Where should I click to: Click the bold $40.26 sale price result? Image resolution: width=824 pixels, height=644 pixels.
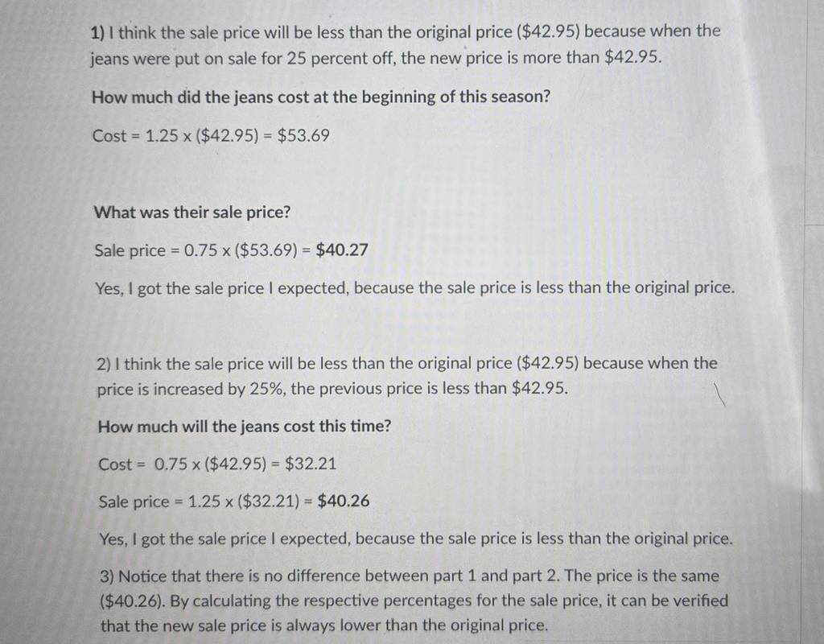tap(344, 501)
